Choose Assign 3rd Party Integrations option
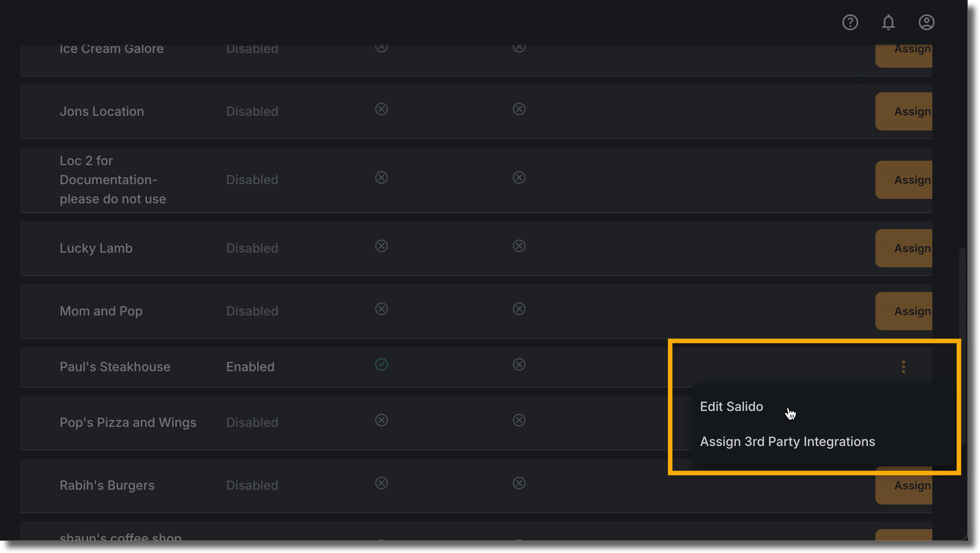 [x=787, y=442]
